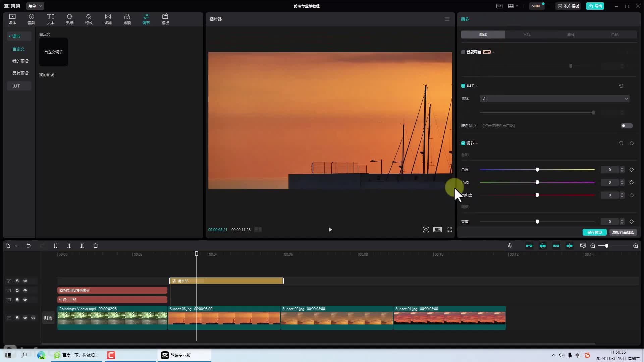Open the 音频 audio panel
This screenshot has width=644, height=362.
(x=31, y=19)
